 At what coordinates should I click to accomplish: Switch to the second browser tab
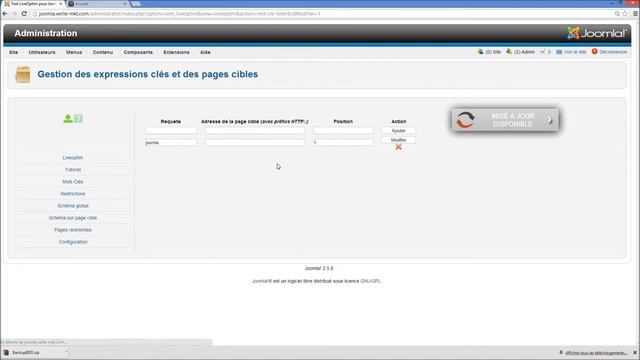(98, 4)
